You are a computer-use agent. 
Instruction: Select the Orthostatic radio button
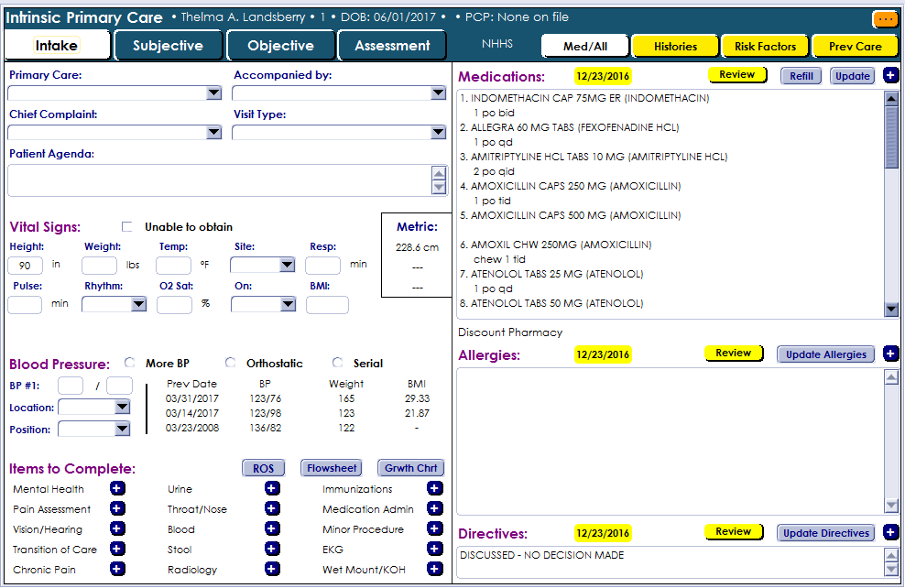(x=231, y=363)
